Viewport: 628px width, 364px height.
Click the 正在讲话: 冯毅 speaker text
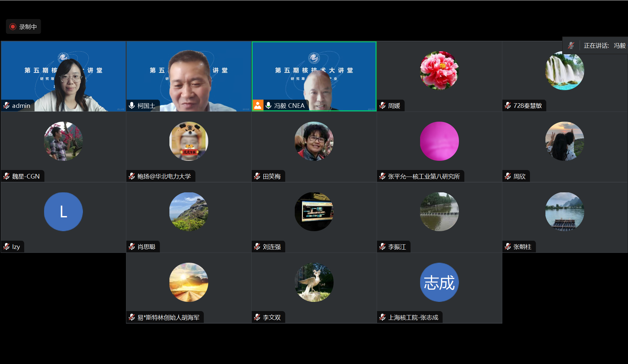click(x=604, y=45)
